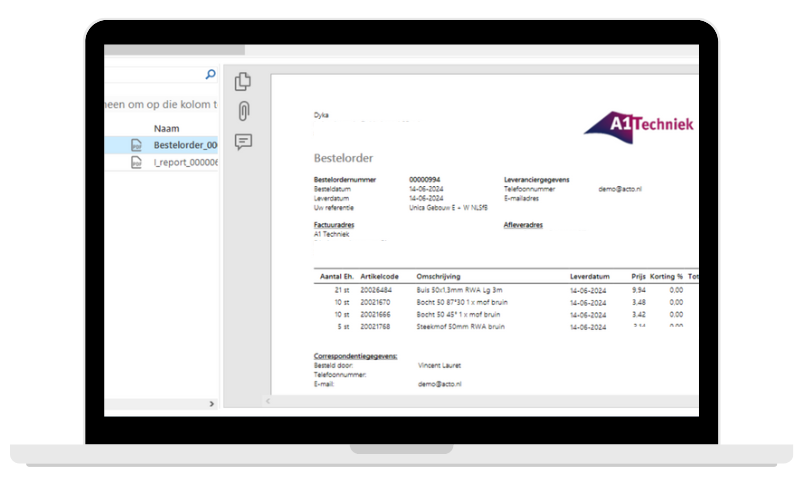Click the Artikelcode column header
The width and height of the screenshot is (800, 483).
coord(379,276)
